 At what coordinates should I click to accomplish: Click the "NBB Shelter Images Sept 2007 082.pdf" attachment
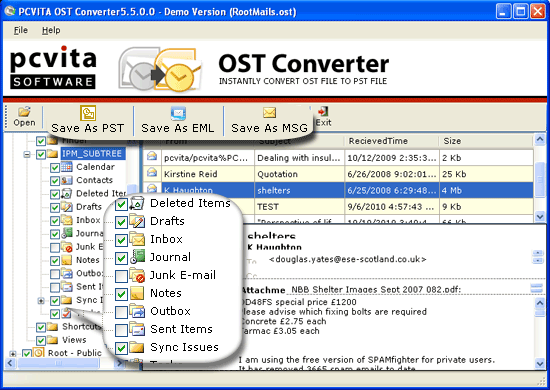coord(376,290)
